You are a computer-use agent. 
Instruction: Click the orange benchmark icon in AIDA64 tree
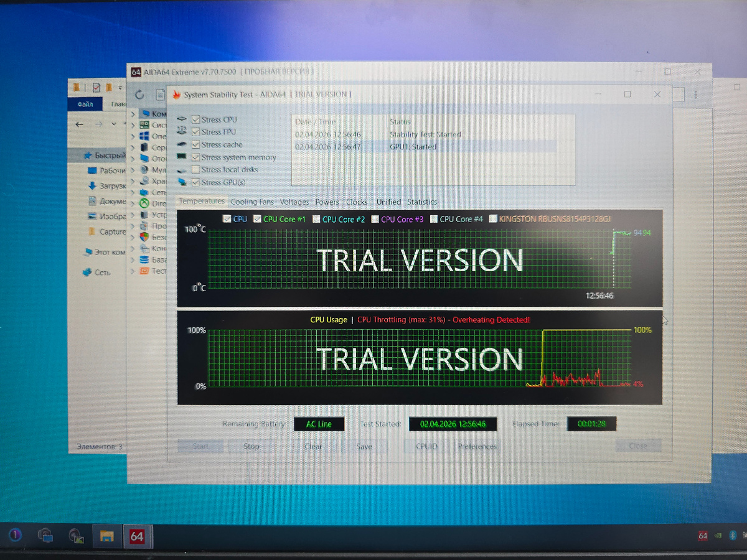tap(144, 271)
